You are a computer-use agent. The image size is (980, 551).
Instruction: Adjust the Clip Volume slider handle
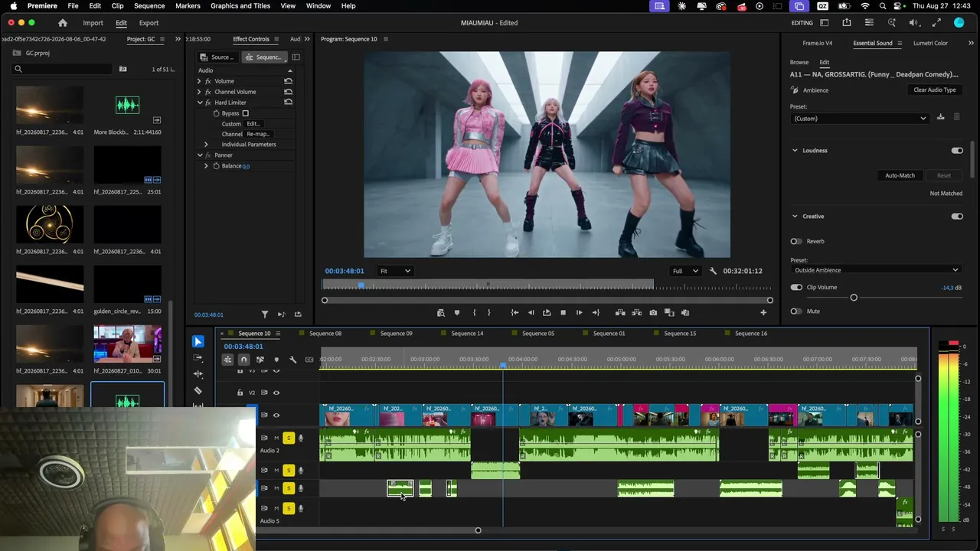tap(854, 298)
